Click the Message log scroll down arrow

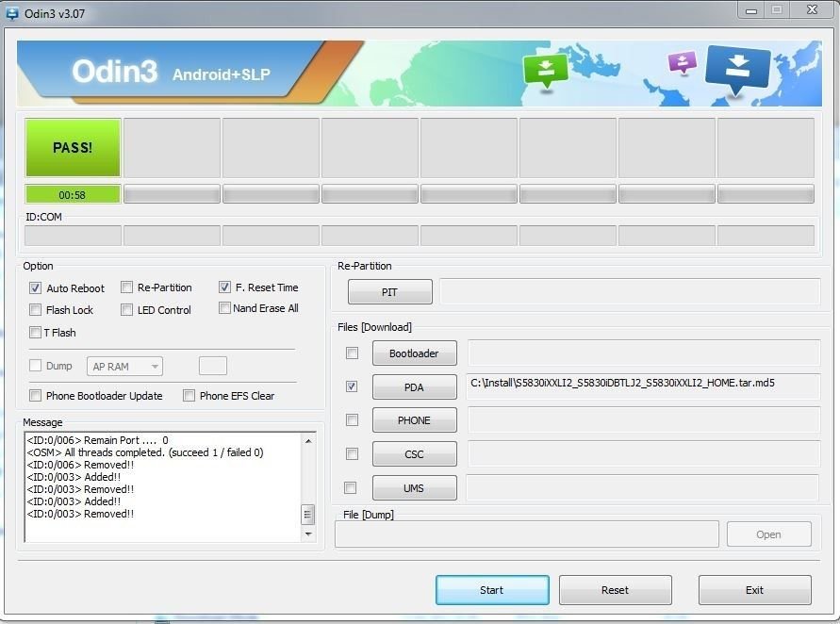point(308,534)
